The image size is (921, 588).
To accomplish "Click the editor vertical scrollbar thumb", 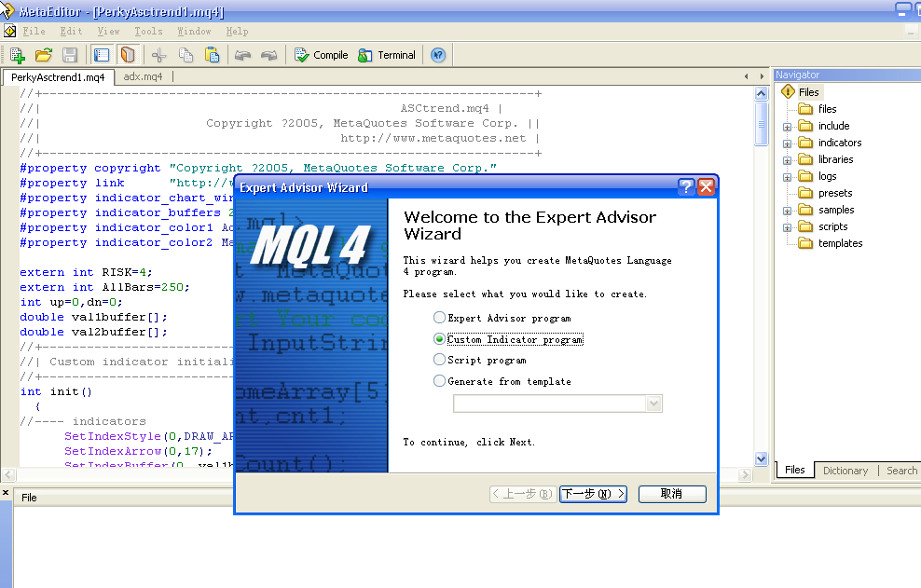I will [762, 123].
